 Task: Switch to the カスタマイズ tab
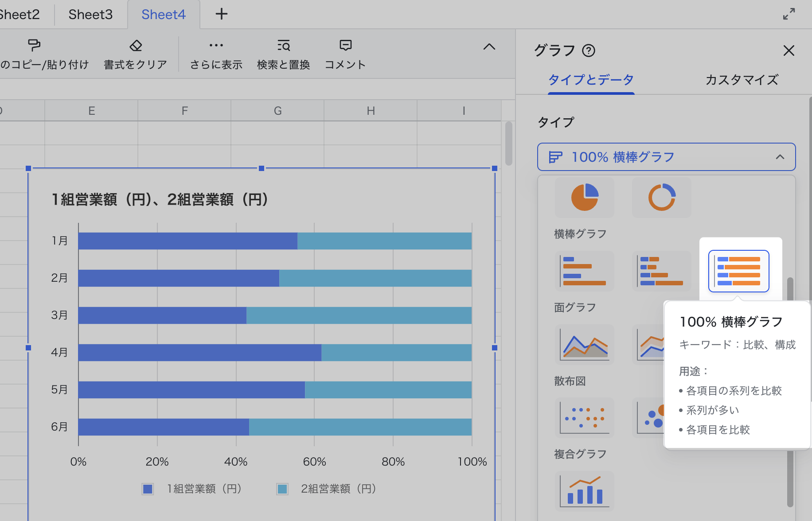point(742,80)
